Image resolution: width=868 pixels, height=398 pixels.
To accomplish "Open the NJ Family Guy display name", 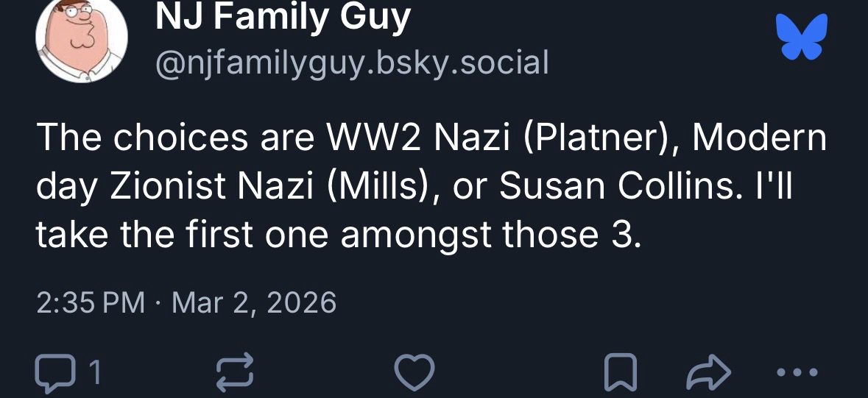I will point(283,18).
